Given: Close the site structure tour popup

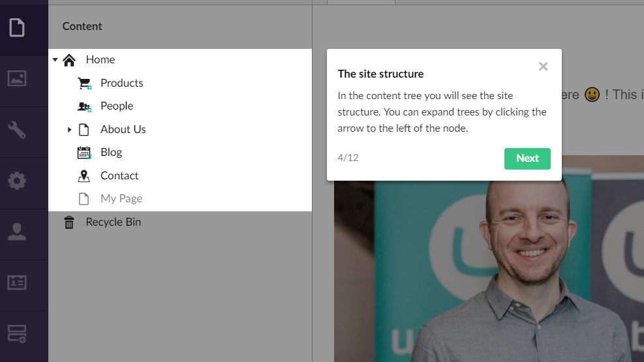Looking at the screenshot, I should (543, 67).
